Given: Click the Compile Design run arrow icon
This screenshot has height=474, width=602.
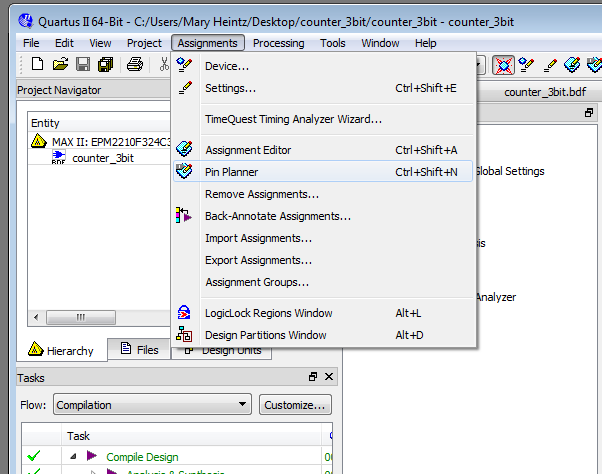Looking at the screenshot, I should pyautogui.click(x=92, y=456).
